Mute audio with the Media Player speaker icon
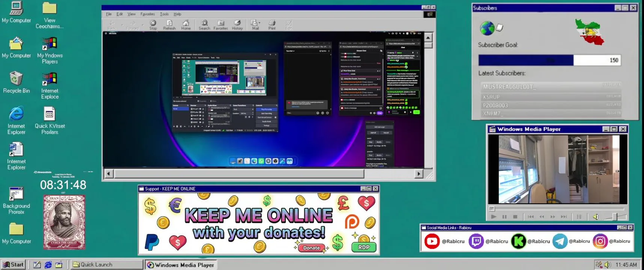 pyautogui.click(x=595, y=217)
